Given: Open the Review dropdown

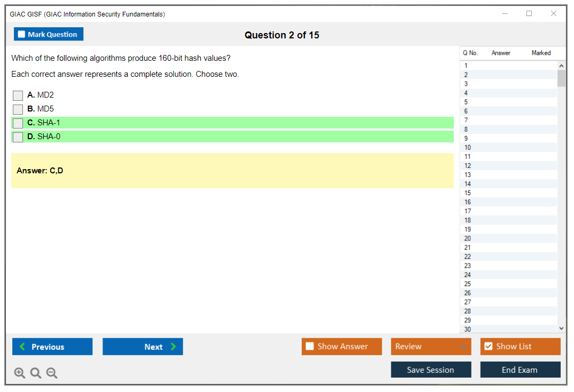Looking at the screenshot, I should (431, 346).
